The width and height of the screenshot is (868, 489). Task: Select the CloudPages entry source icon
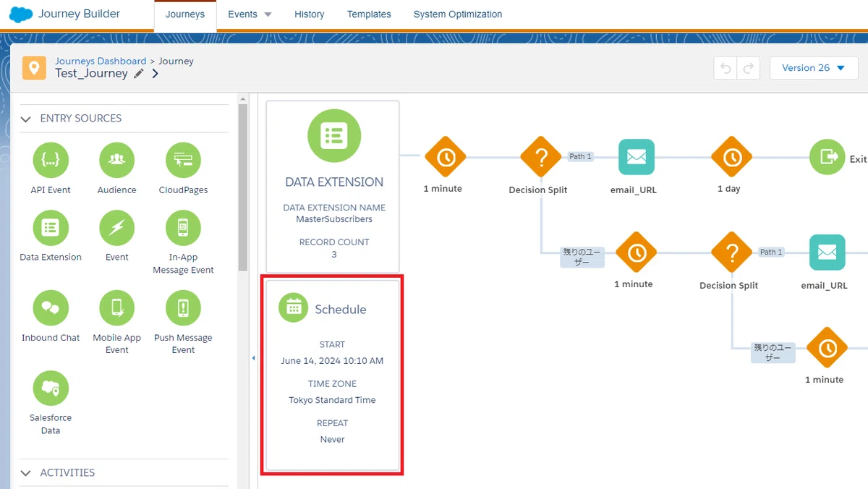click(183, 161)
